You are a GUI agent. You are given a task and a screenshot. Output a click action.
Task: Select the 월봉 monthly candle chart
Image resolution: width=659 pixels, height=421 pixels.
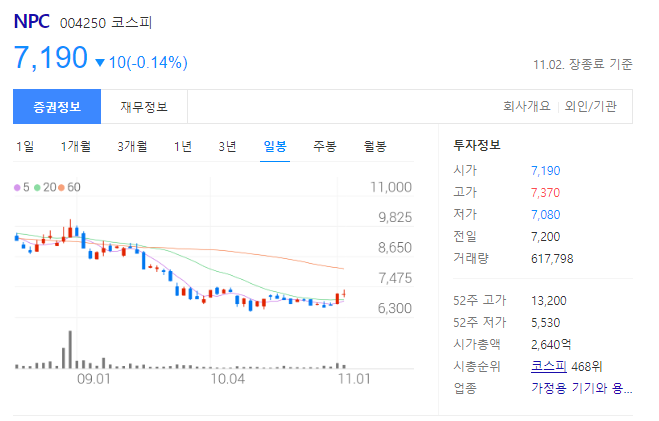[375, 146]
